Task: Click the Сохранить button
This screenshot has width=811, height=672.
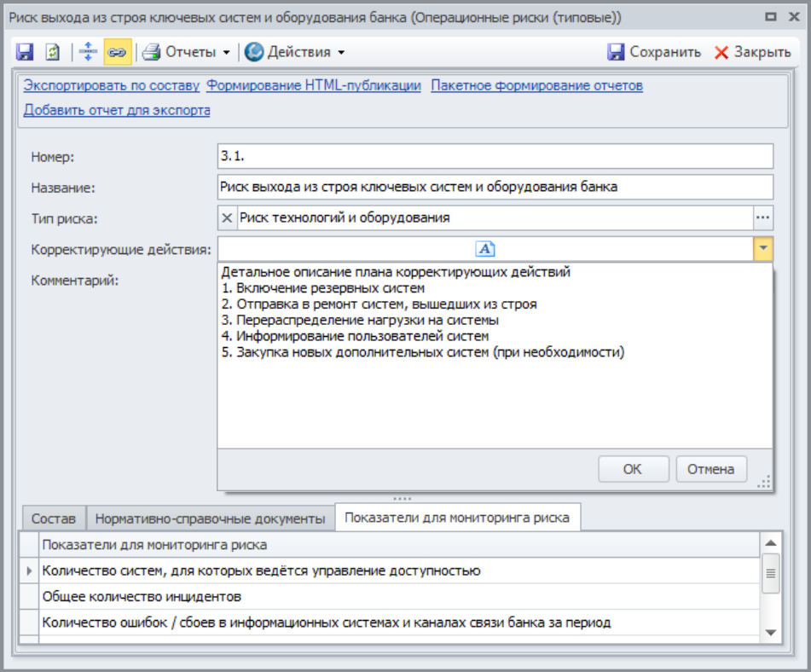Action: point(654,52)
